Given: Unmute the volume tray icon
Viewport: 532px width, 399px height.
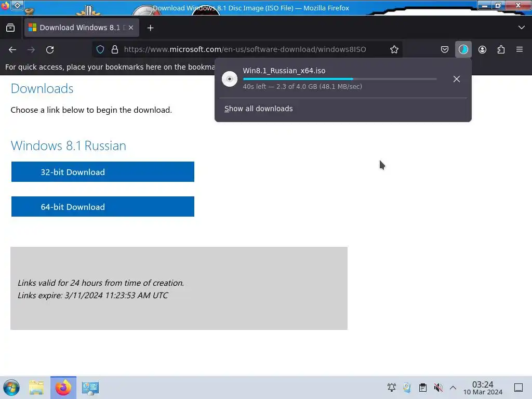Looking at the screenshot, I should tap(438, 388).
